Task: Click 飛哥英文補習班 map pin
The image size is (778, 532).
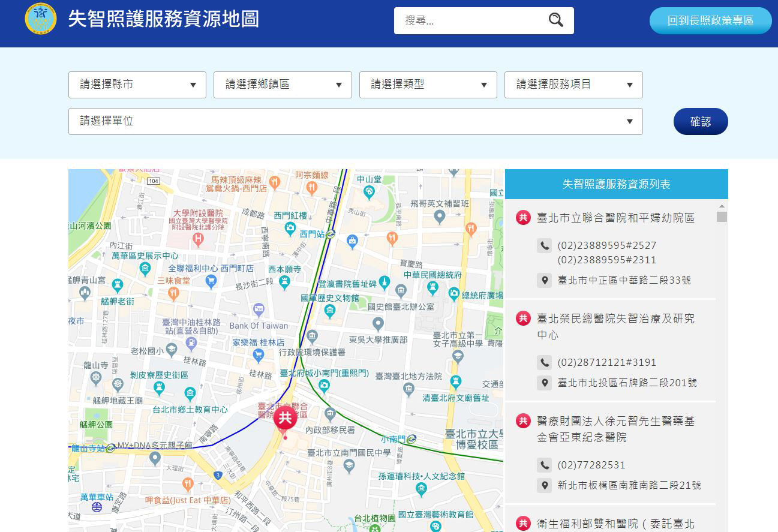Action: pos(440,217)
